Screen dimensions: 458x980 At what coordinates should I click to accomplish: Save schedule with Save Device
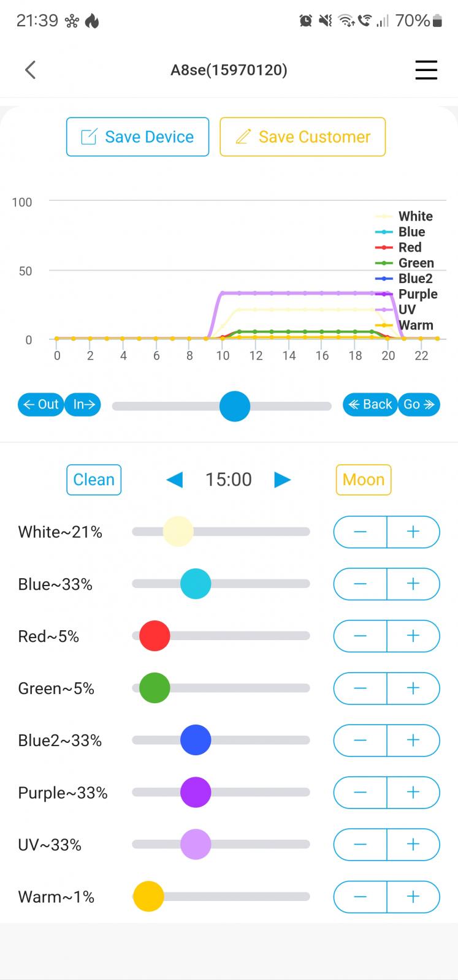point(137,137)
